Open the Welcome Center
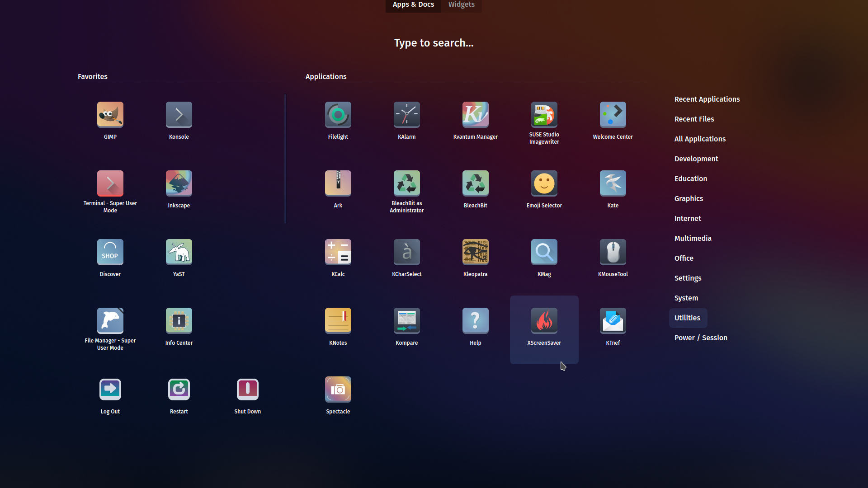This screenshot has width=868, height=488. click(613, 115)
